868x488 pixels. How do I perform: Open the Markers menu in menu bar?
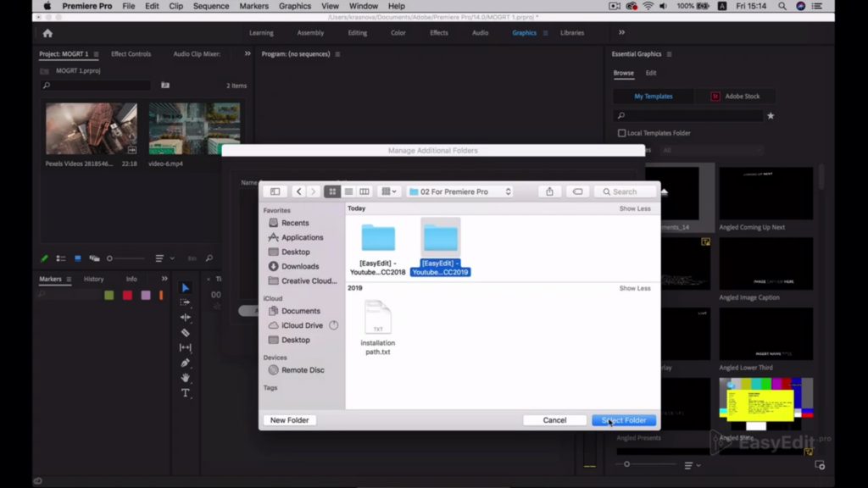(253, 6)
